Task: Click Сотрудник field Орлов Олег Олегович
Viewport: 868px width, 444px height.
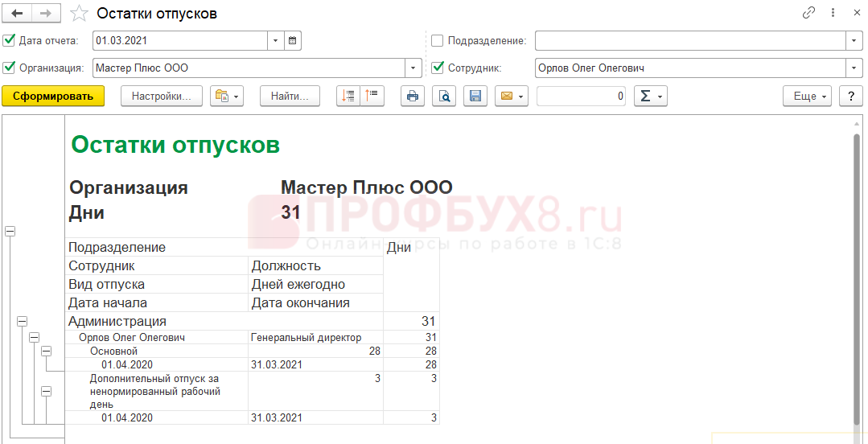Action: pos(690,68)
